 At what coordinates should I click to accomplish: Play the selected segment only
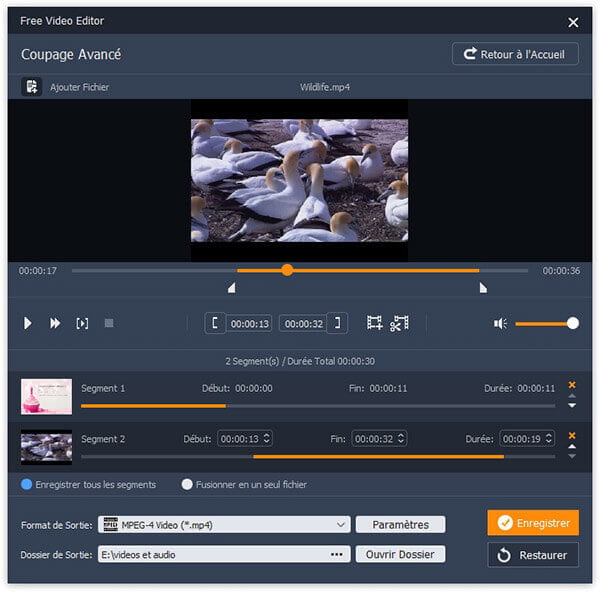pos(82,323)
